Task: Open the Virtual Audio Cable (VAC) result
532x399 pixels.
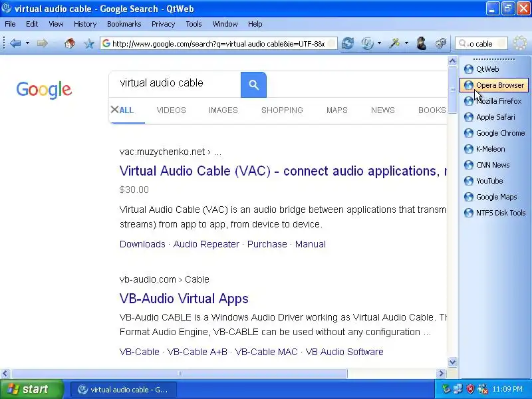Action: coord(283,171)
